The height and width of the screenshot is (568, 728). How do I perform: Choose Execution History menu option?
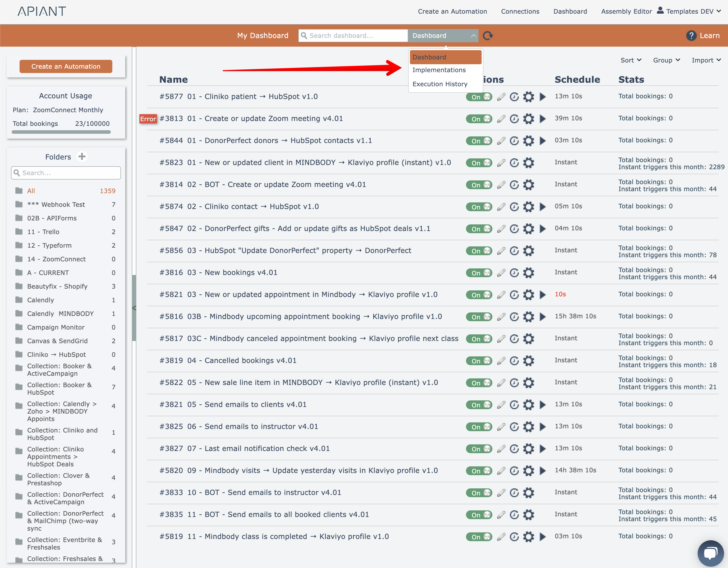coord(440,84)
